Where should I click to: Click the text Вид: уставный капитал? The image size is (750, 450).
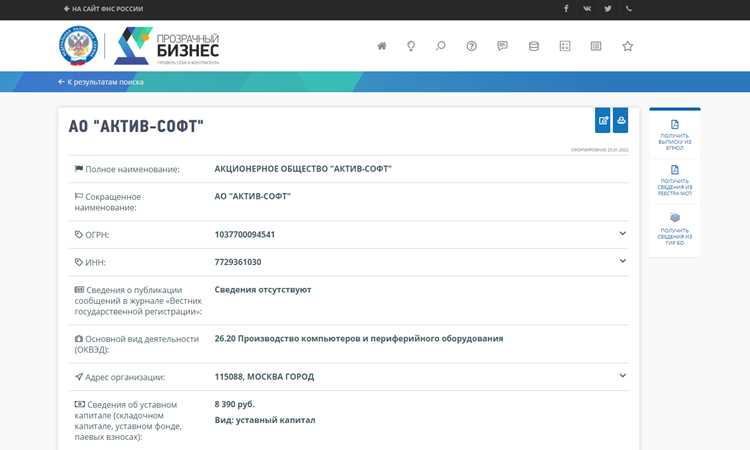pos(265,420)
